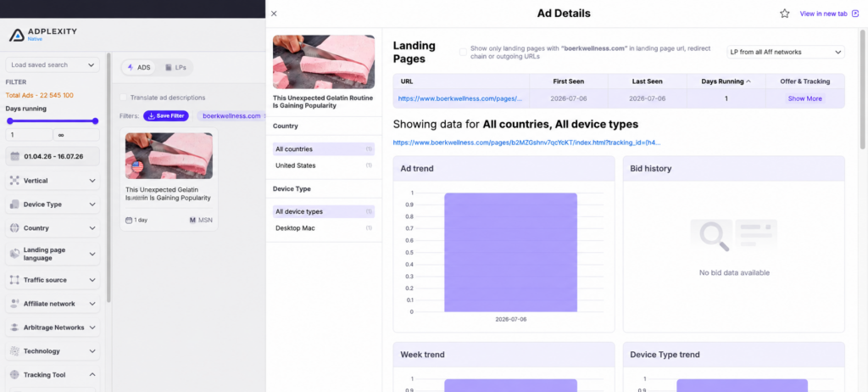Click the Technology filter icon
The width and height of the screenshot is (868, 392).
[14, 351]
